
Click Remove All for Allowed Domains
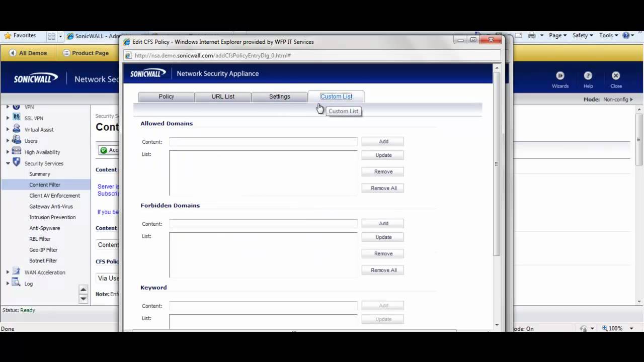(383, 188)
